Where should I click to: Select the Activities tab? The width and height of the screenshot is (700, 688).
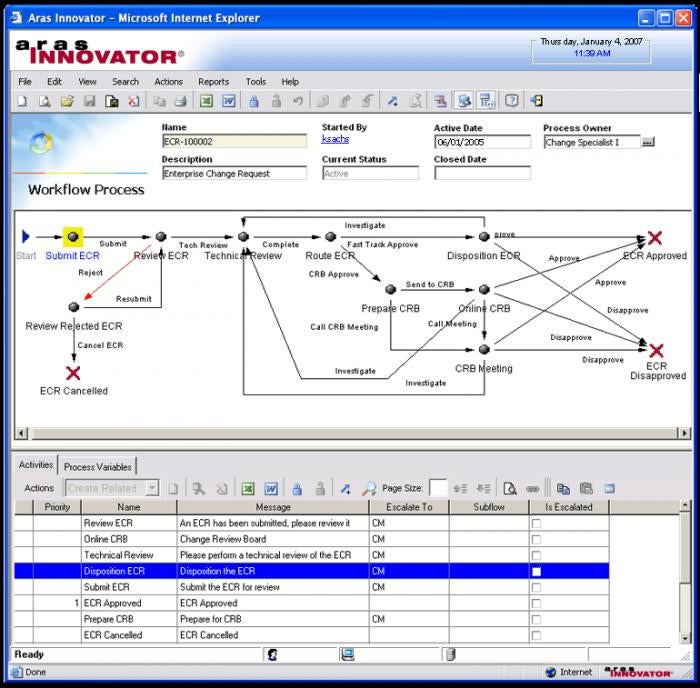coord(36,465)
